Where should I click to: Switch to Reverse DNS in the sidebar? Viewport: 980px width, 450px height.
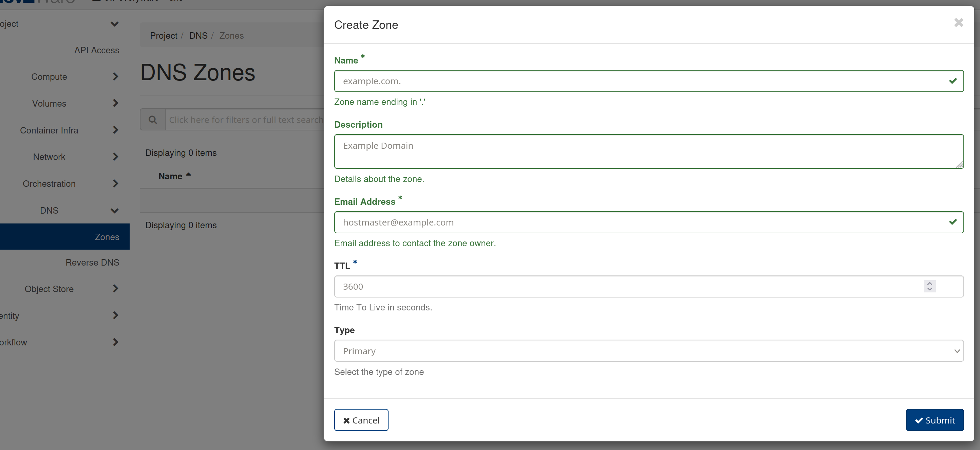coord(92,262)
